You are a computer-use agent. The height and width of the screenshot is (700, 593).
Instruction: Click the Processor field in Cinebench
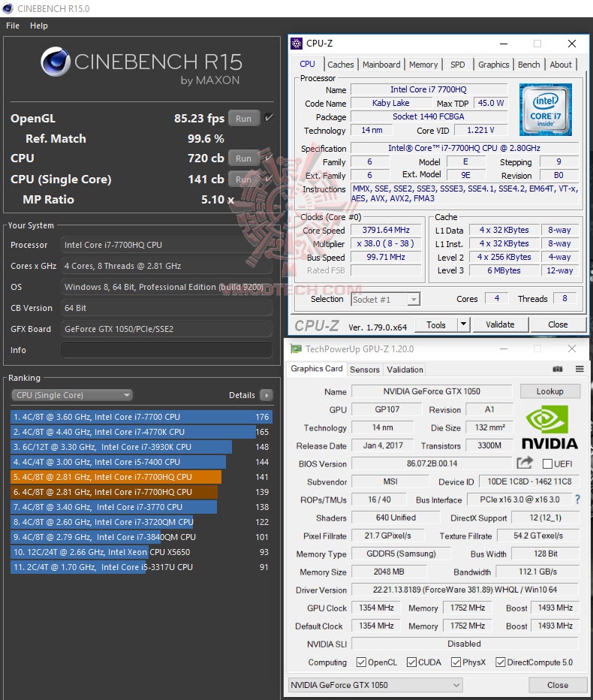167,245
